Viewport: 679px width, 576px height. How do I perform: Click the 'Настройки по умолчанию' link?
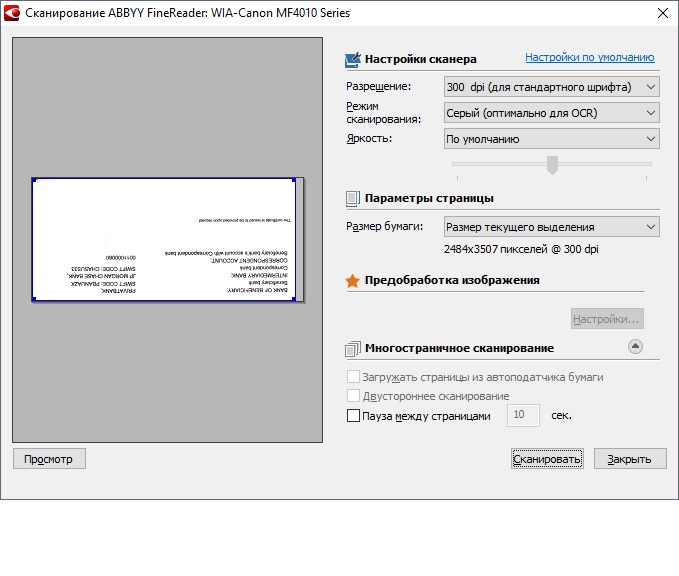(589, 57)
